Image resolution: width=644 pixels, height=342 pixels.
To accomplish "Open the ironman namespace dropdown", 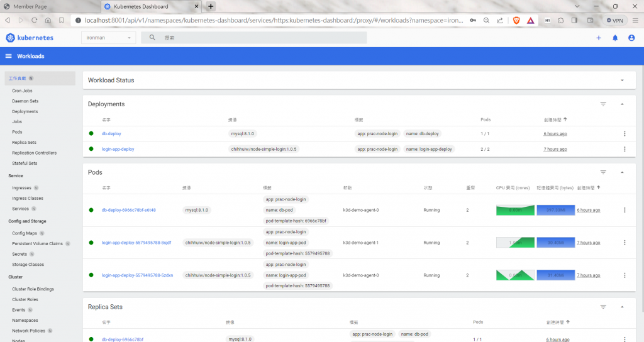I will [108, 38].
